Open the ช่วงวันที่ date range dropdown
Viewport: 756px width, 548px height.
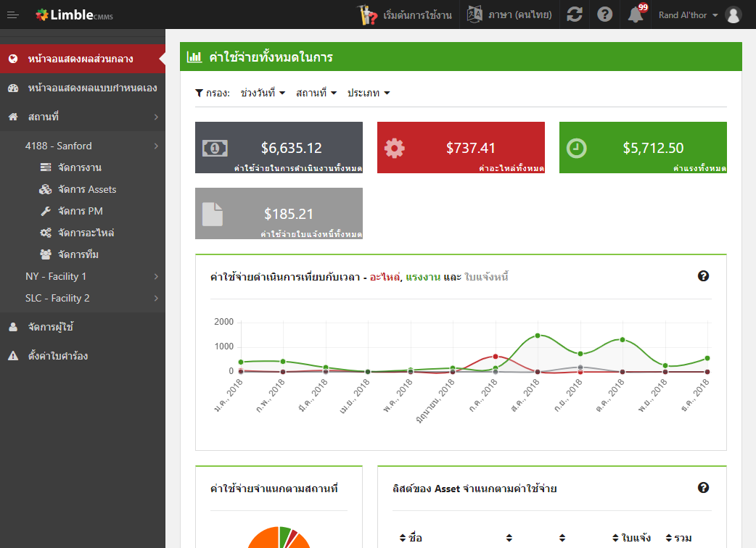point(263,93)
